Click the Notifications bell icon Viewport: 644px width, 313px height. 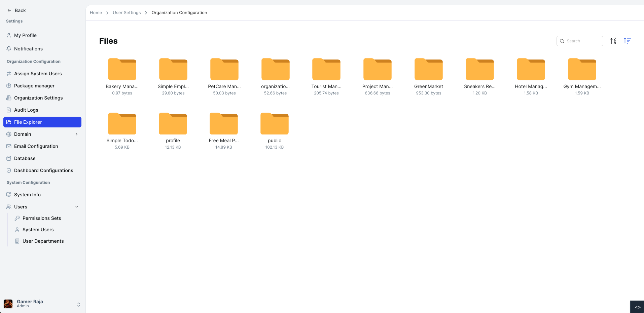(x=9, y=49)
